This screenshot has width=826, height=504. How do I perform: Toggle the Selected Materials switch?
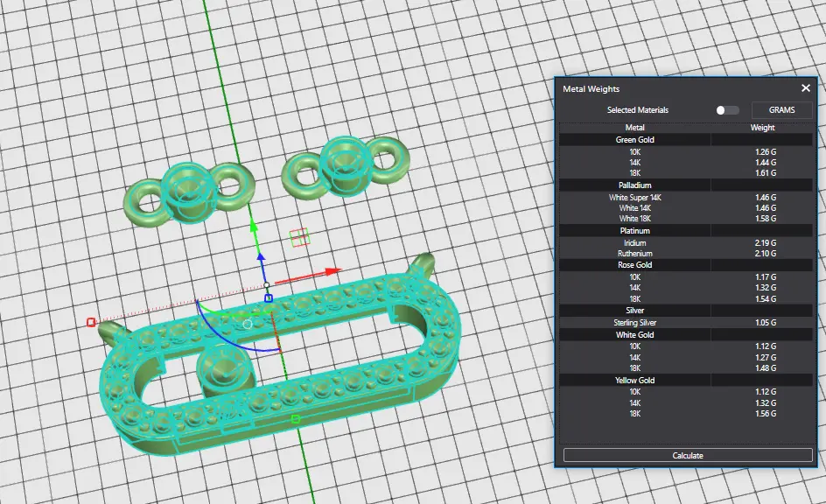pyautogui.click(x=726, y=110)
